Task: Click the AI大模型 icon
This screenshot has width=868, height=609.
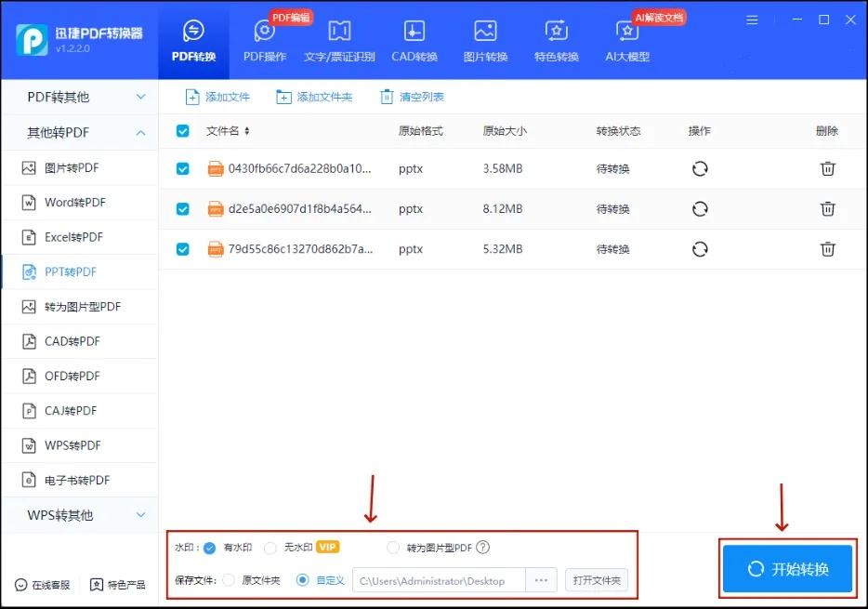Action: [x=627, y=33]
